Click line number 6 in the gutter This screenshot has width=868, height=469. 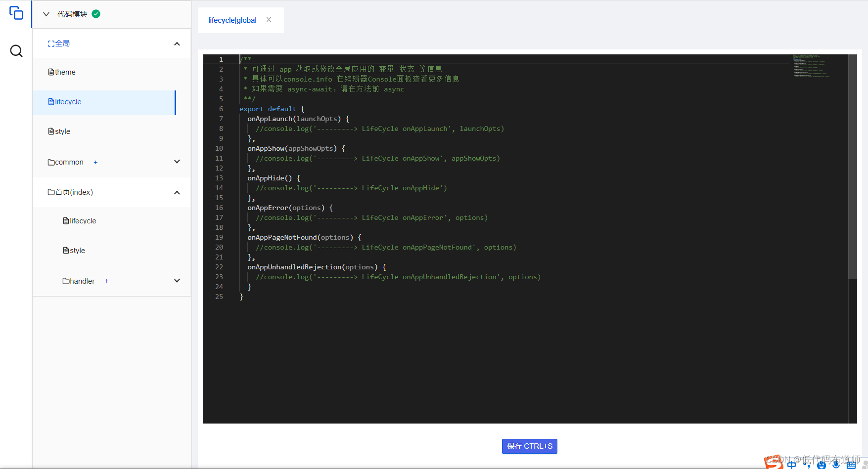coord(221,109)
